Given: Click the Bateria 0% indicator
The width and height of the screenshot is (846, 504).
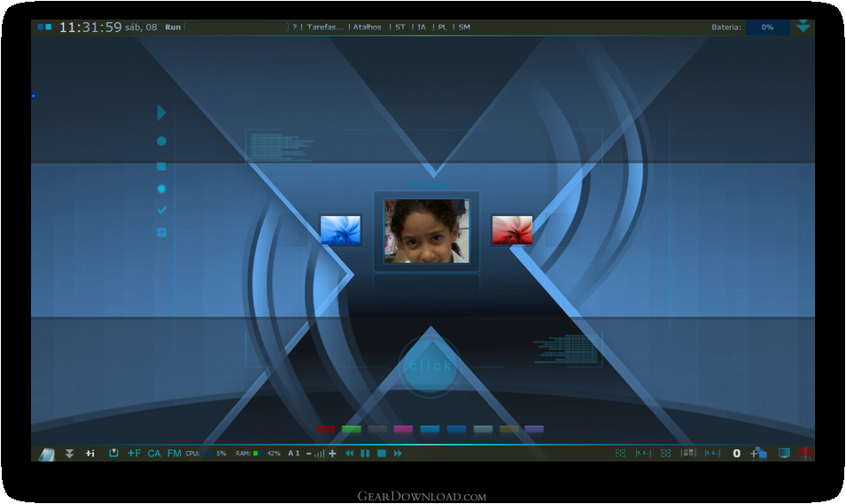Looking at the screenshot, I should coord(750,27).
